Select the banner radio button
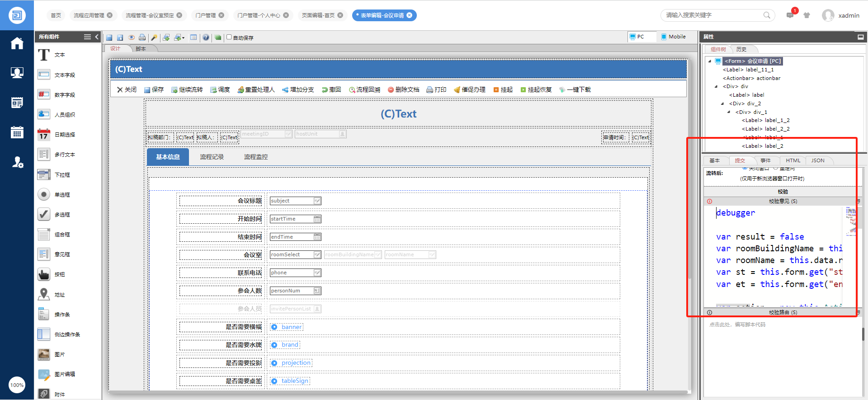 click(x=274, y=327)
